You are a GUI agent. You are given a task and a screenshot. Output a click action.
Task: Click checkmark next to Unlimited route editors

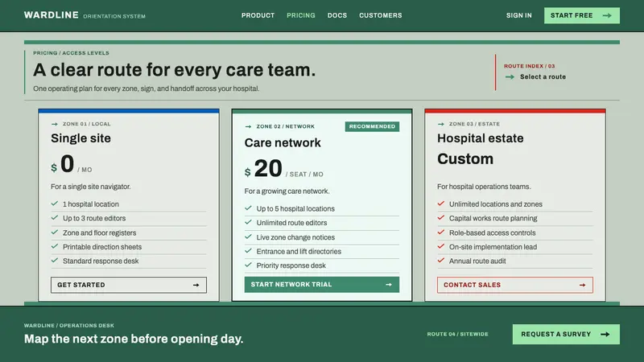point(248,222)
